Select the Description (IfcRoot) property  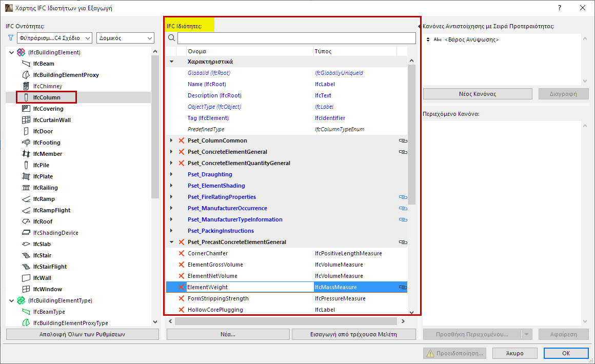287,95
